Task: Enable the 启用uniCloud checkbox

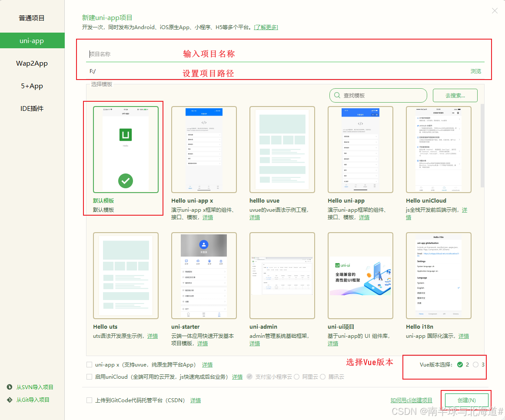Action: (89, 377)
